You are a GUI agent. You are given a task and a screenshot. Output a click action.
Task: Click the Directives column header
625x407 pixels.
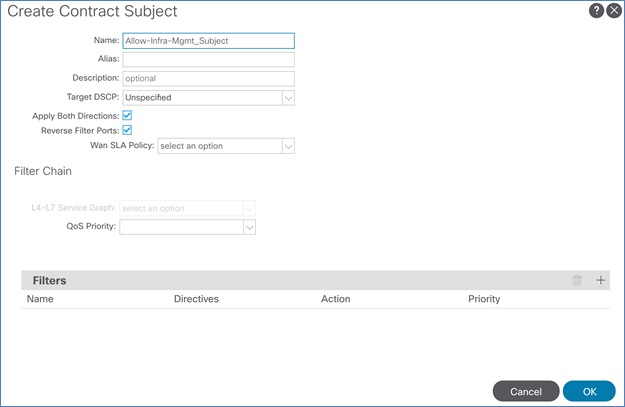point(196,299)
